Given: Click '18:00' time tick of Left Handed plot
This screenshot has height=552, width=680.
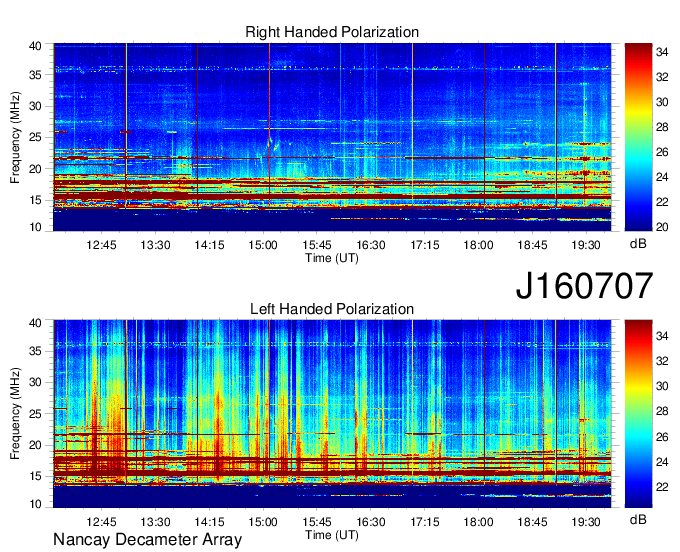Looking at the screenshot, I should click(x=478, y=522).
